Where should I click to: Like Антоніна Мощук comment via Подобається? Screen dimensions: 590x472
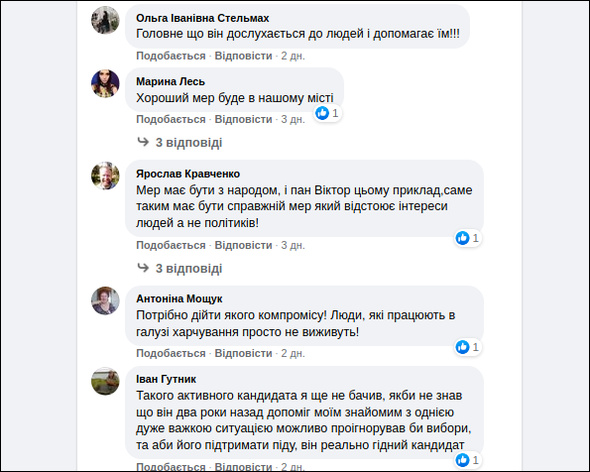click(171, 353)
